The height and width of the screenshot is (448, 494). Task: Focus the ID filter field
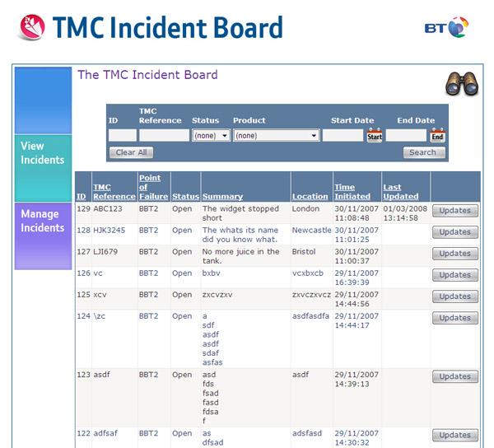click(x=123, y=135)
